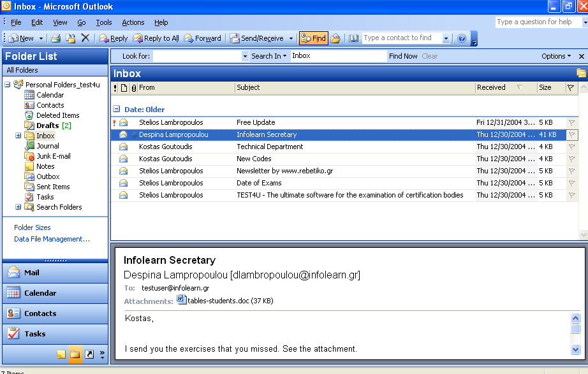Screen dimensions: 588x374
Task: Sort by the Flag Status column header
Action: click(571, 88)
